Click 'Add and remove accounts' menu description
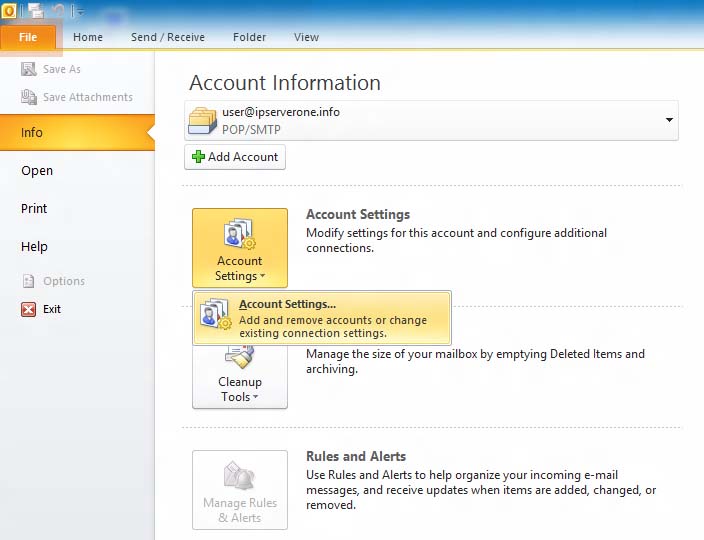 [333, 327]
